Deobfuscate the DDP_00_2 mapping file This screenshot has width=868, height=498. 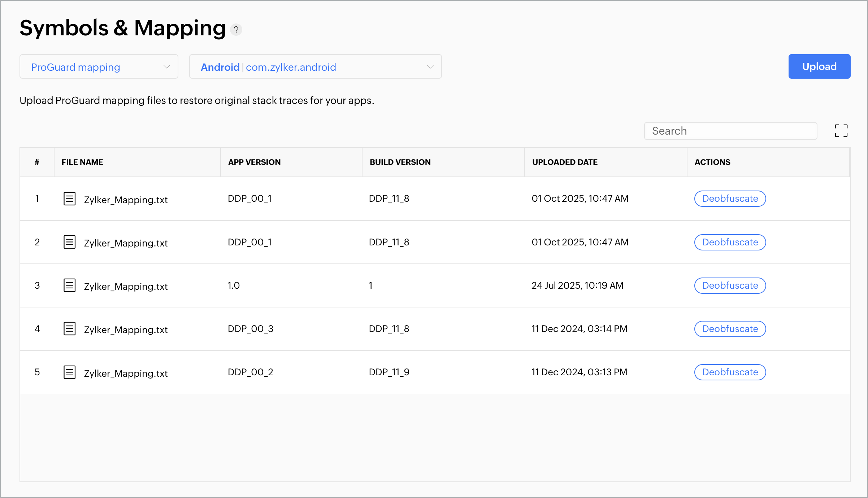click(x=730, y=372)
